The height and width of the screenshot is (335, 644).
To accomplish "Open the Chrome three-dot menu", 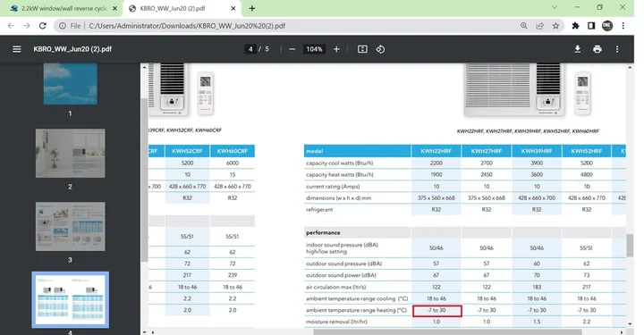I will [x=623, y=26].
